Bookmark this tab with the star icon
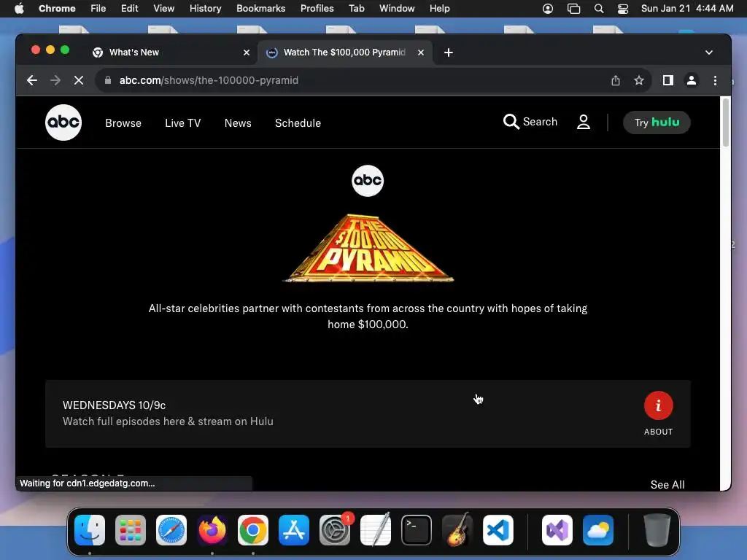This screenshot has width=747, height=560. point(639,80)
